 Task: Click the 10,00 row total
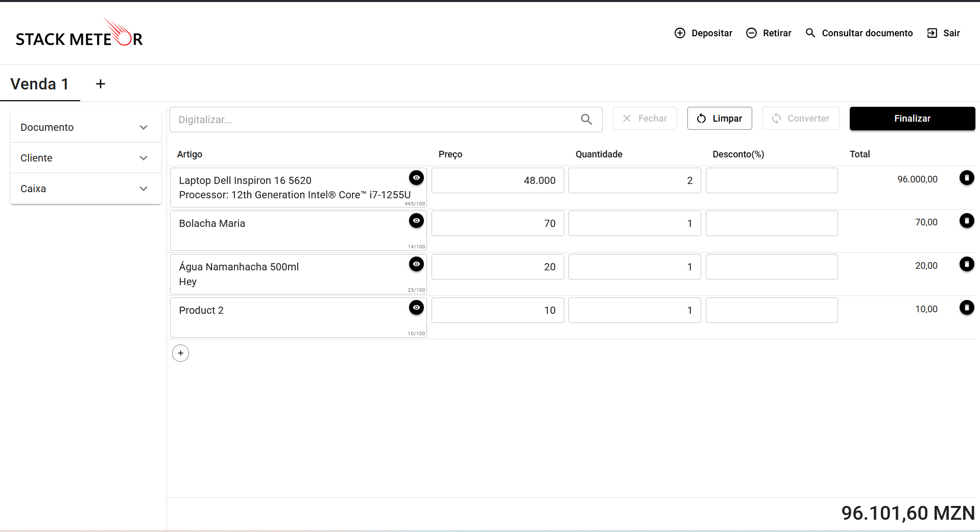click(926, 309)
